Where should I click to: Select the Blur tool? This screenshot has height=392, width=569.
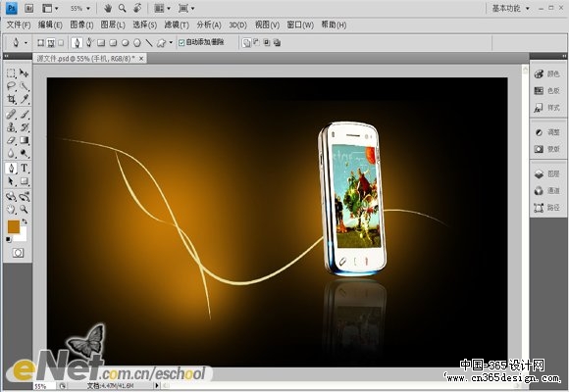coord(11,153)
